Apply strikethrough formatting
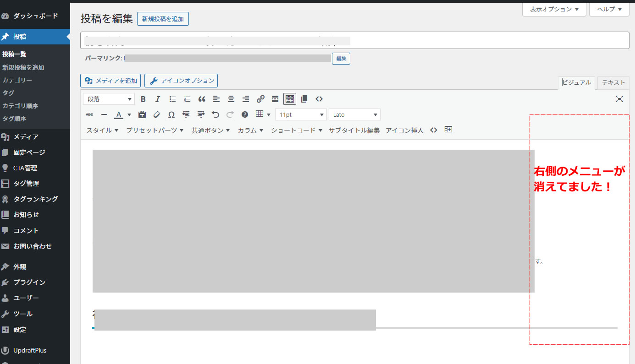This screenshot has height=364, width=635. click(x=89, y=114)
